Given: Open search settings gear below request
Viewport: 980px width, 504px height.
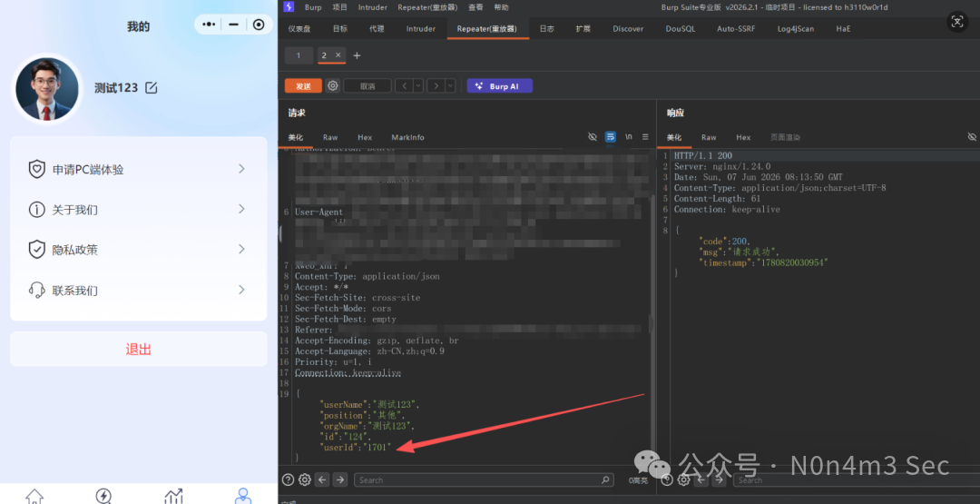Looking at the screenshot, I should pyautogui.click(x=304, y=479).
